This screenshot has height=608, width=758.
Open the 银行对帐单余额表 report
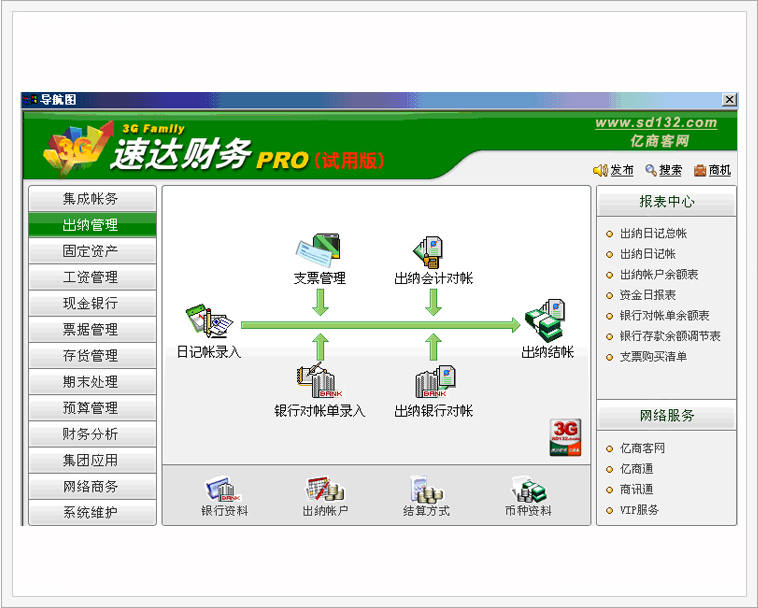[665, 316]
